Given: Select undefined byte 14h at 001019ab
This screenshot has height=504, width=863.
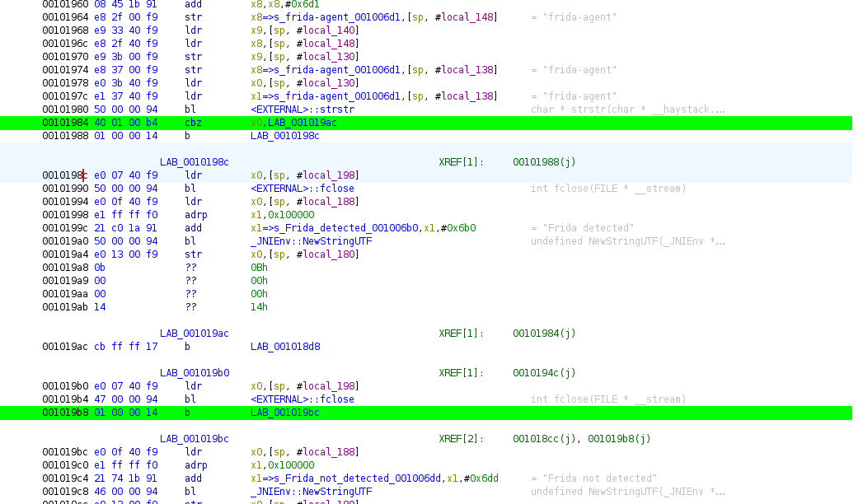Looking at the screenshot, I should pyautogui.click(x=259, y=307).
